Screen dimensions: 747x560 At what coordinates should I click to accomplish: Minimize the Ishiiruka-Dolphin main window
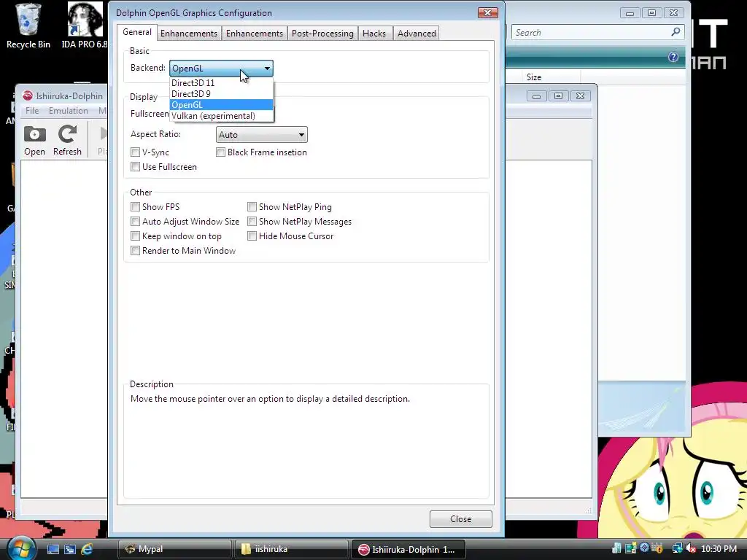click(536, 96)
